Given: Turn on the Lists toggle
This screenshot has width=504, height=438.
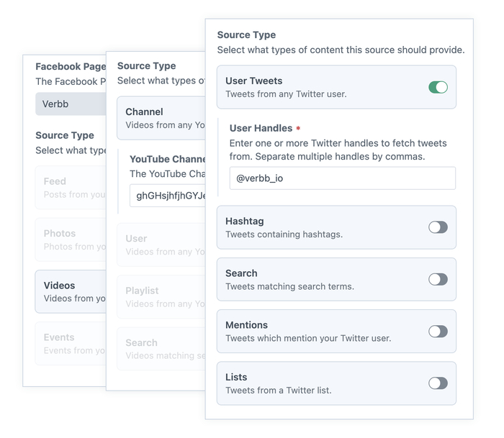Looking at the screenshot, I should (x=438, y=383).
